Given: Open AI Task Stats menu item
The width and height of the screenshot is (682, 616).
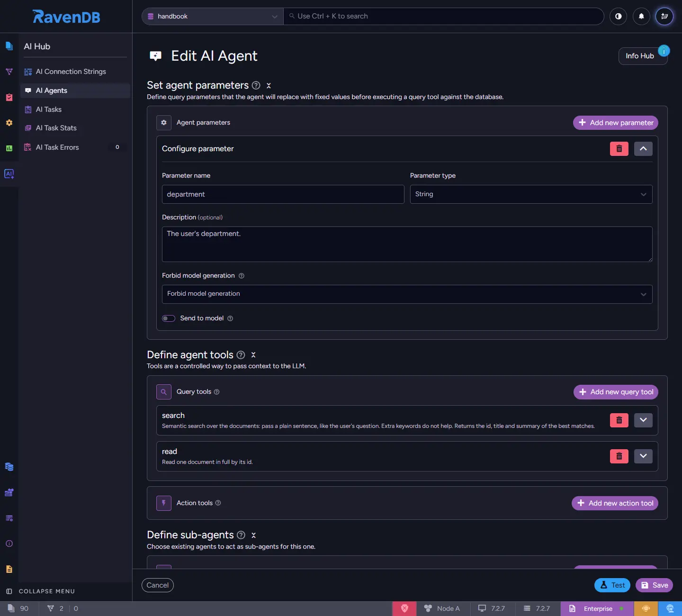Looking at the screenshot, I should 75,128.
